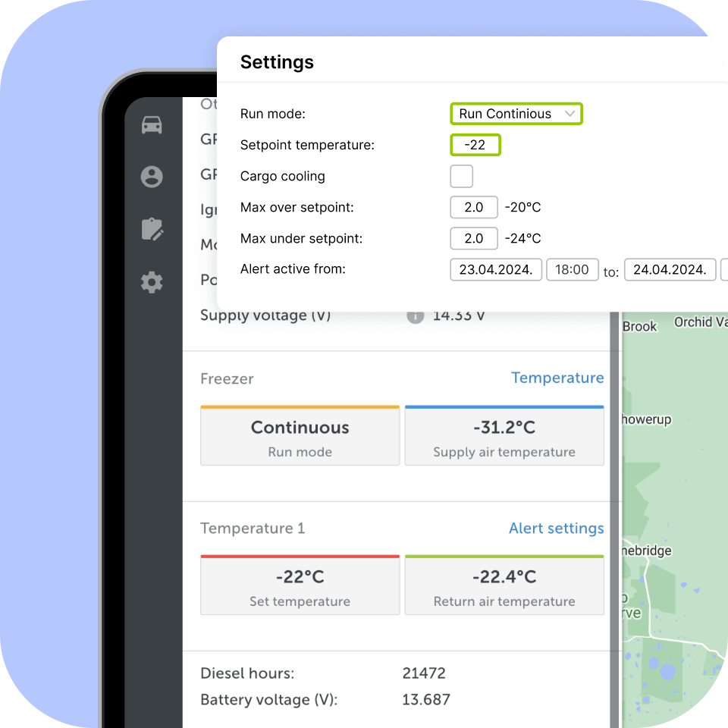Open the Temperature link in Freezer section
Screen dimensions: 728x728
click(x=557, y=378)
